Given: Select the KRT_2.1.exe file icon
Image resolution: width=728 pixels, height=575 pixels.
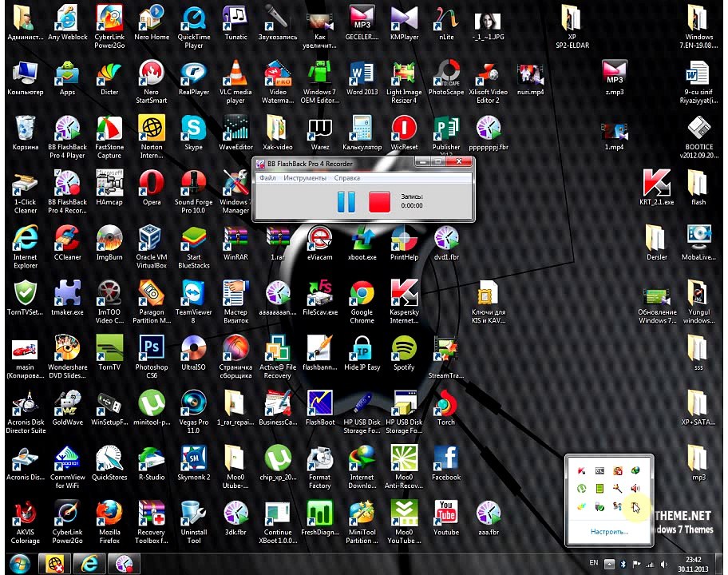Looking at the screenshot, I should click(656, 188).
